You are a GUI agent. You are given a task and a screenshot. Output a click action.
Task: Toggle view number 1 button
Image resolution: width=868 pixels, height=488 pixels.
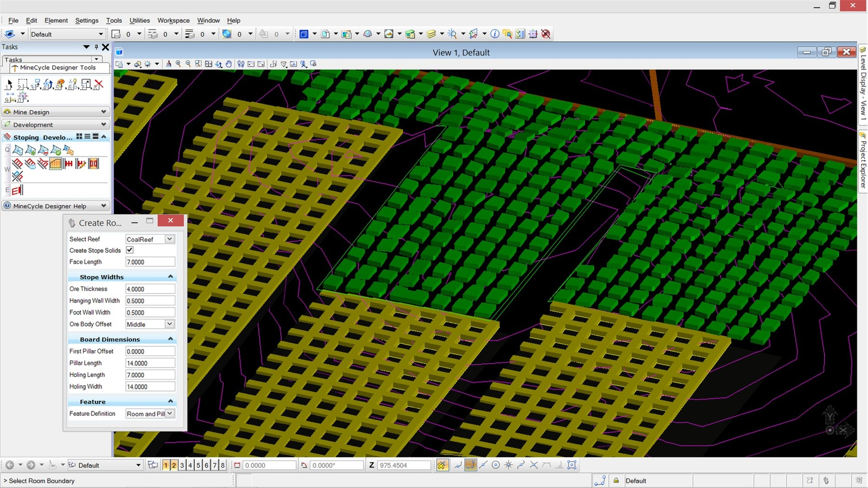click(166, 465)
